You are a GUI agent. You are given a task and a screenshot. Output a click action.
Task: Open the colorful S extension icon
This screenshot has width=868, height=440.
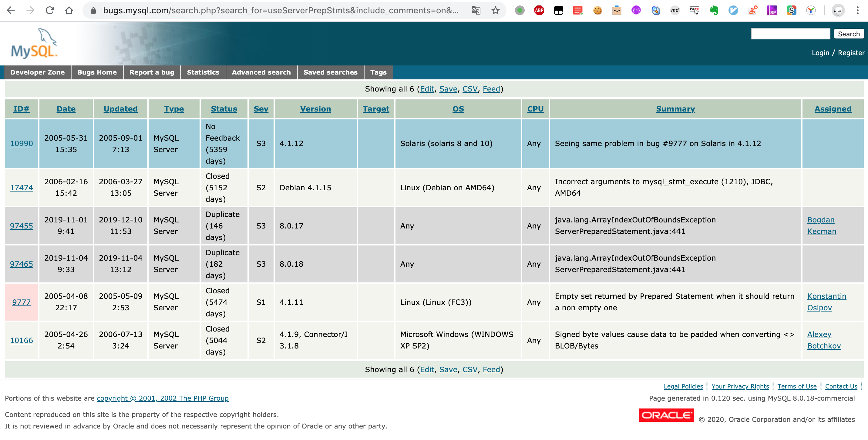click(792, 10)
